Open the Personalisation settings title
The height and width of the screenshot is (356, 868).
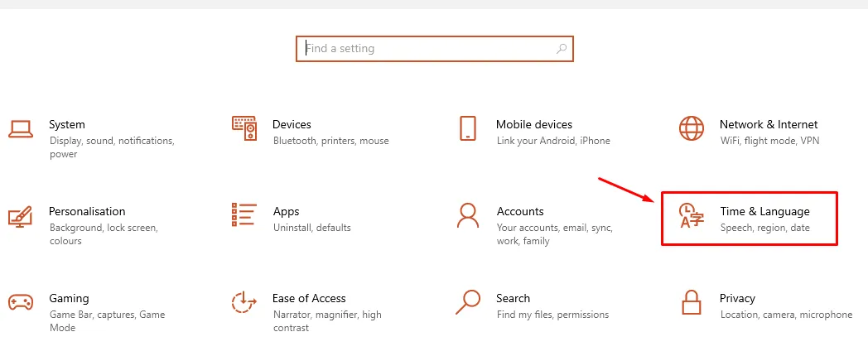click(x=87, y=211)
